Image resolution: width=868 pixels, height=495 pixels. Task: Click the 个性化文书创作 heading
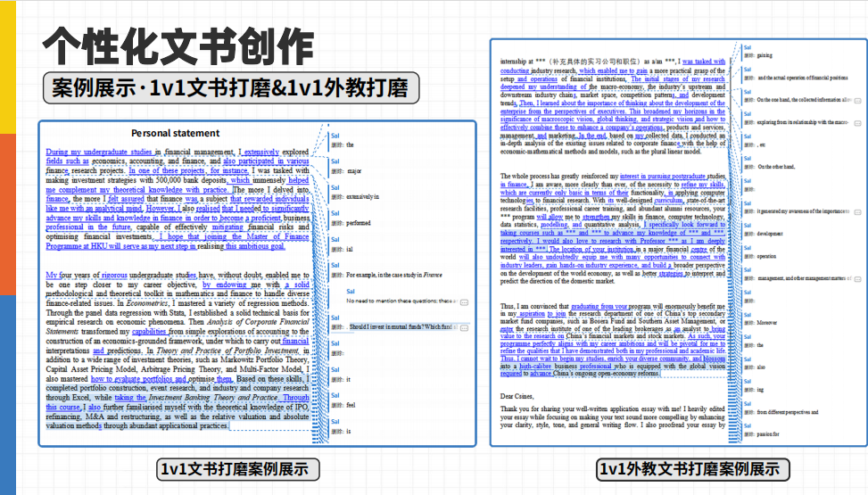178,47
